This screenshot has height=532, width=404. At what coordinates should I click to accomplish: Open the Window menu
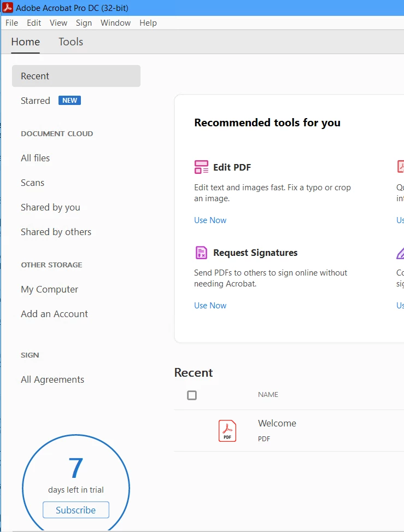coord(116,23)
